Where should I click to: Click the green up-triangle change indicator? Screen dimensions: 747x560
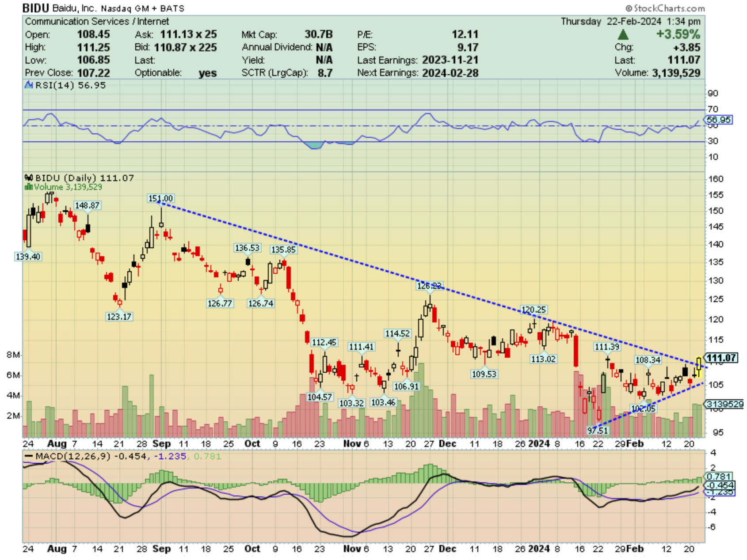pyautogui.click(x=623, y=34)
